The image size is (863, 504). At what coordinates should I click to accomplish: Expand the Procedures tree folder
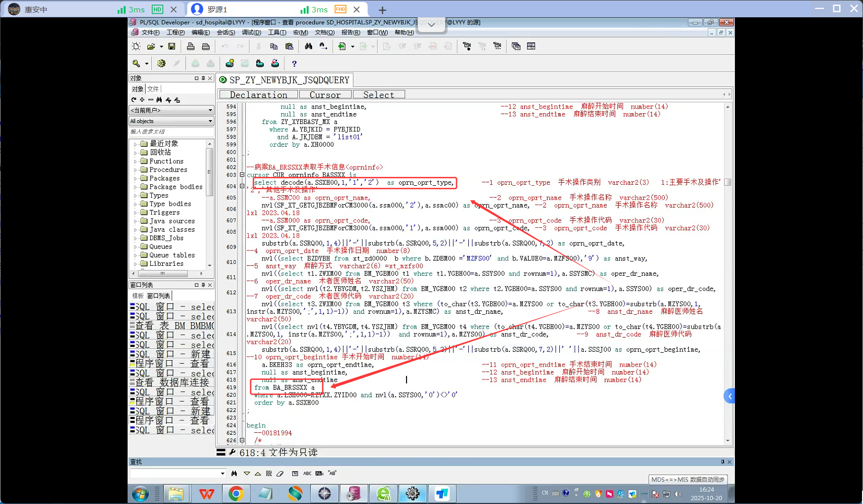[x=136, y=170]
